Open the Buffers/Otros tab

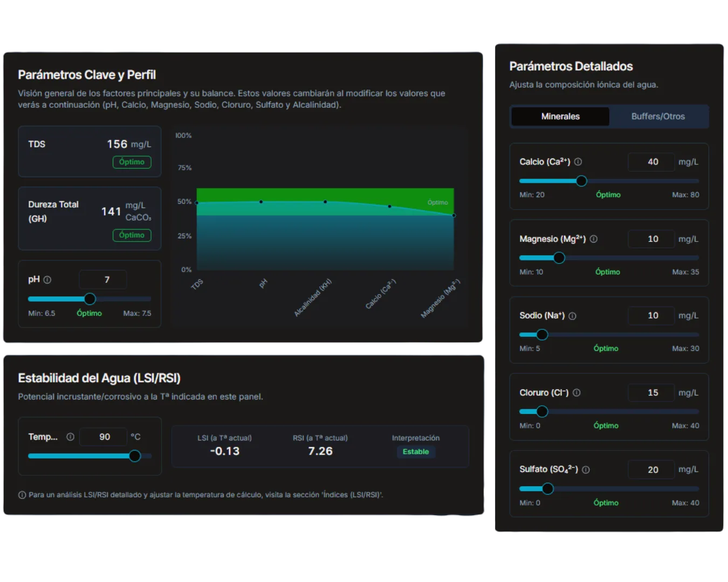tap(658, 116)
